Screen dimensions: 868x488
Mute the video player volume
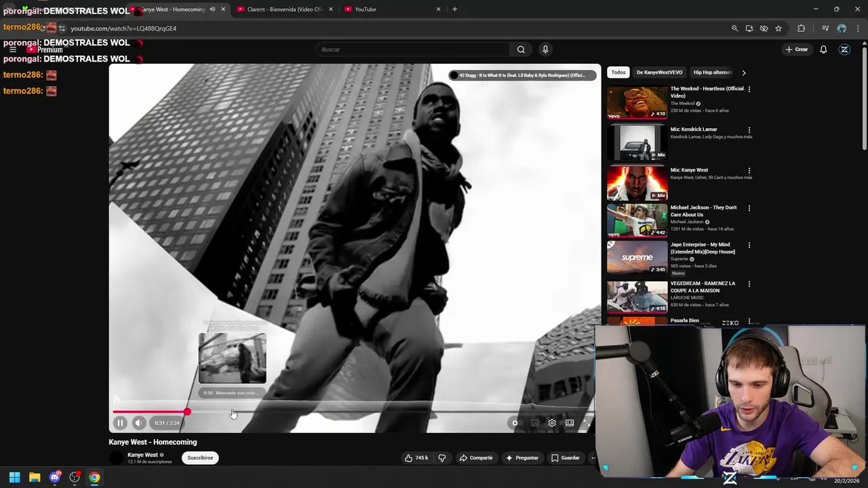click(x=138, y=423)
